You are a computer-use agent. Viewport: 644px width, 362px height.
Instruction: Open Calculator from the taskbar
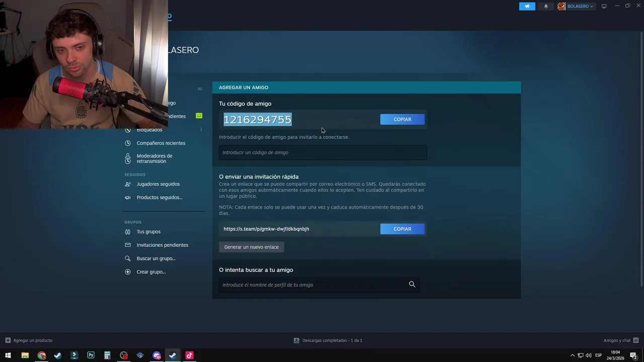click(107, 355)
